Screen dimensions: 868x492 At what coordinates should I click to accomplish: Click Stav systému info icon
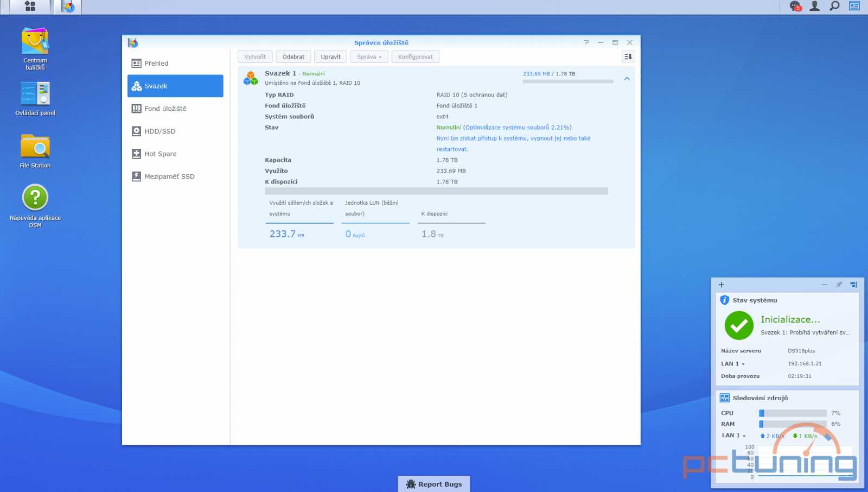click(724, 300)
